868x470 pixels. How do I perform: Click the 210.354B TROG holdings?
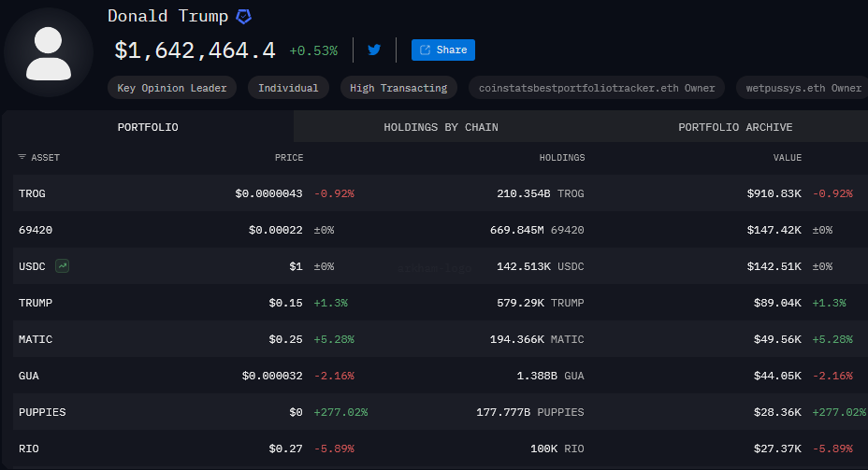pos(541,193)
